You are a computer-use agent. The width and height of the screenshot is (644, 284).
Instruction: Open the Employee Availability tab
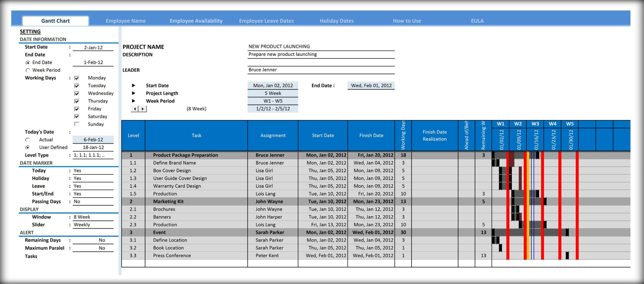(x=196, y=21)
